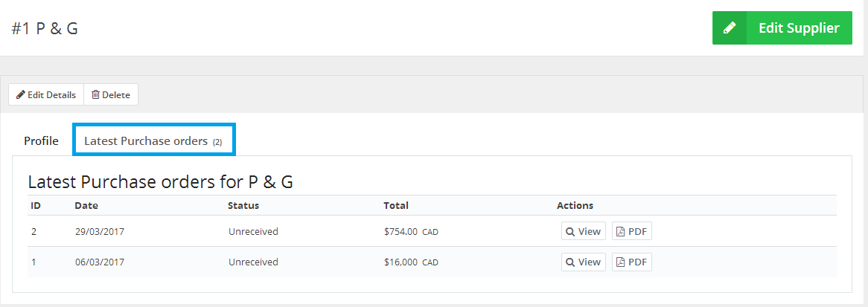Viewport: 868px width, 307px height.
Task: Click the trash can icon beside Delete
Action: 95,94
